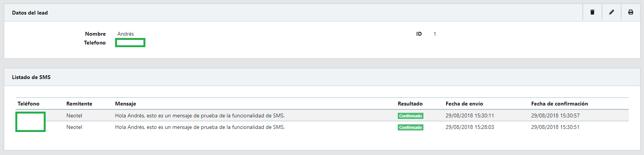
Task: Click the pencil edit lead icon
Action: click(x=611, y=12)
